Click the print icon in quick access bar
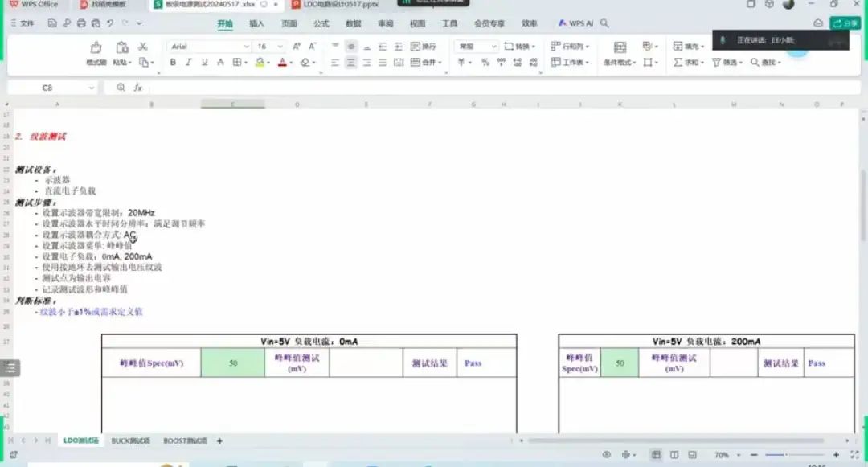The width and height of the screenshot is (868, 467). [x=80, y=24]
